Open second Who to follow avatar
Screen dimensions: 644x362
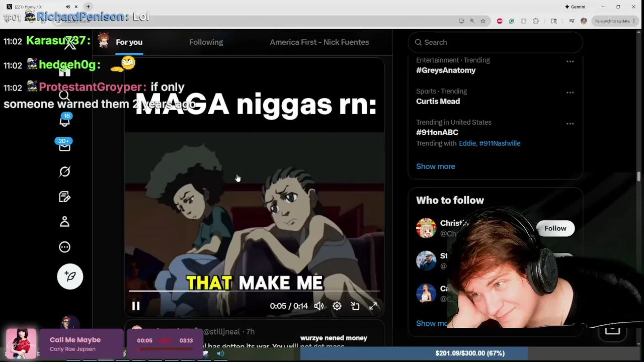click(x=426, y=260)
